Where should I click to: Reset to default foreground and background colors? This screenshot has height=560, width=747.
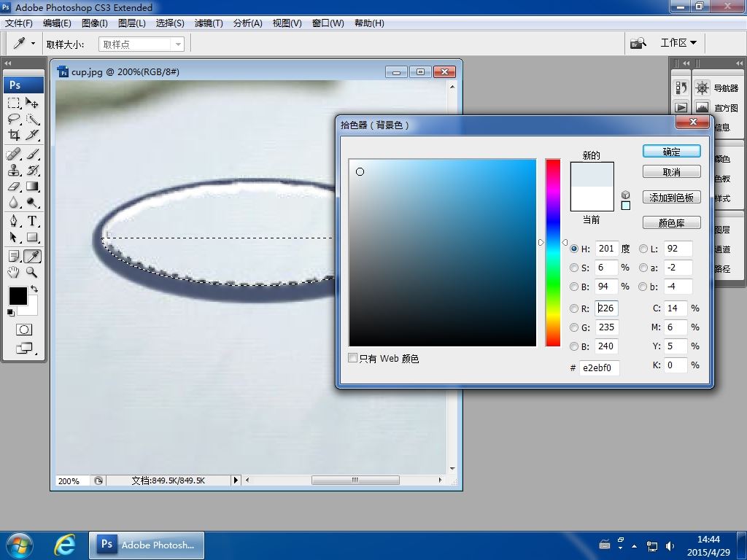pos(11,312)
